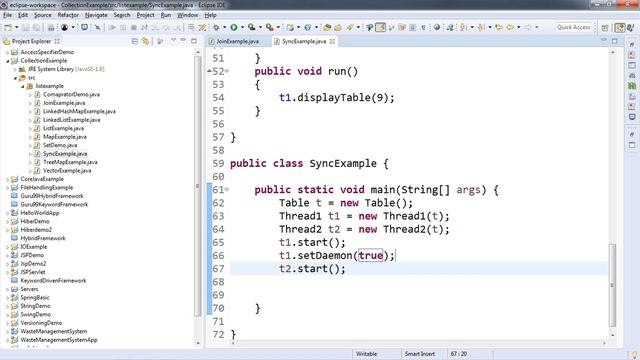Collapse the CollectionExample project node

coord(7,60)
